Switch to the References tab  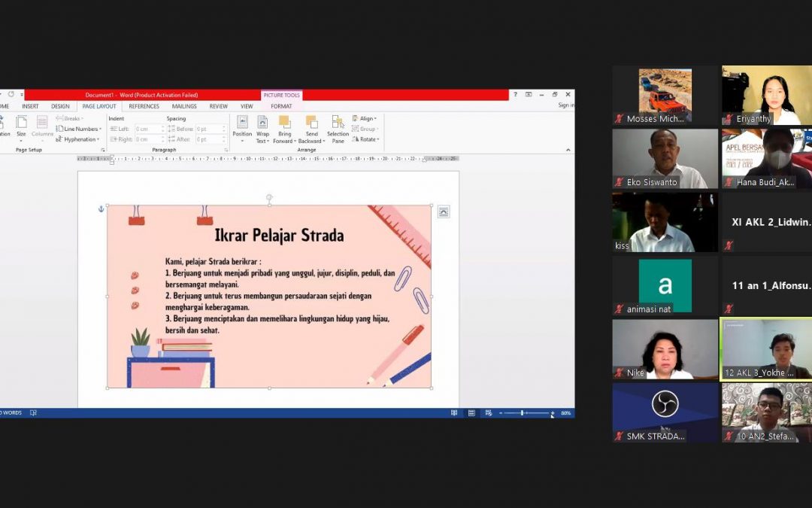tap(144, 106)
